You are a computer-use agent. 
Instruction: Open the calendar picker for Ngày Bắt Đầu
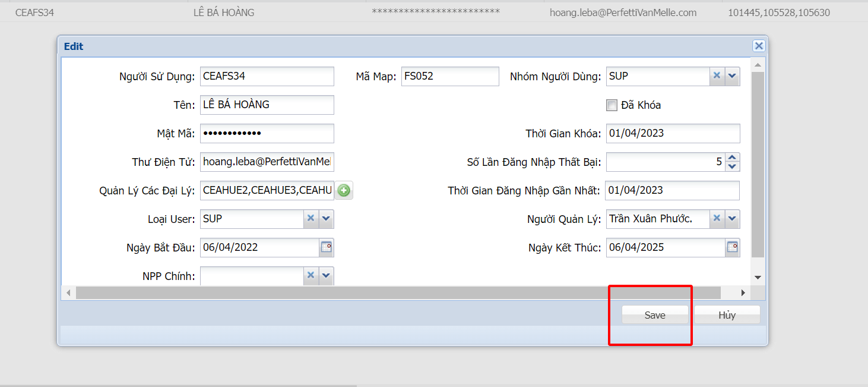(x=327, y=247)
